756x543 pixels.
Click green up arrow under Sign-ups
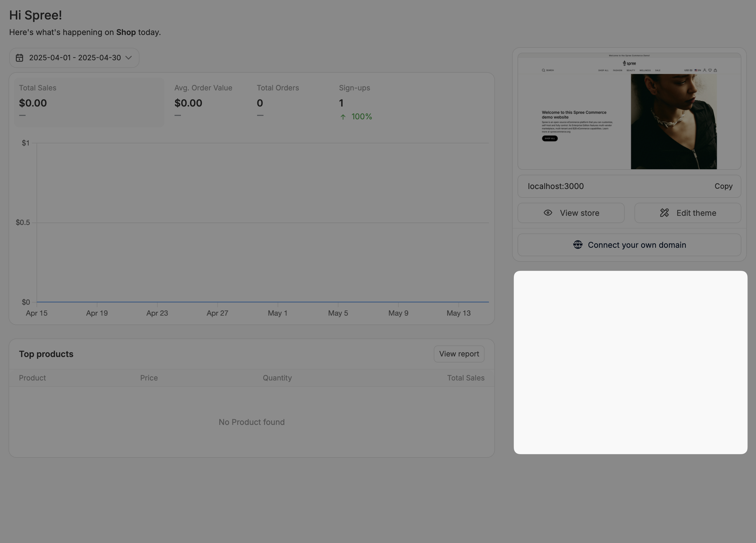coord(343,117)
